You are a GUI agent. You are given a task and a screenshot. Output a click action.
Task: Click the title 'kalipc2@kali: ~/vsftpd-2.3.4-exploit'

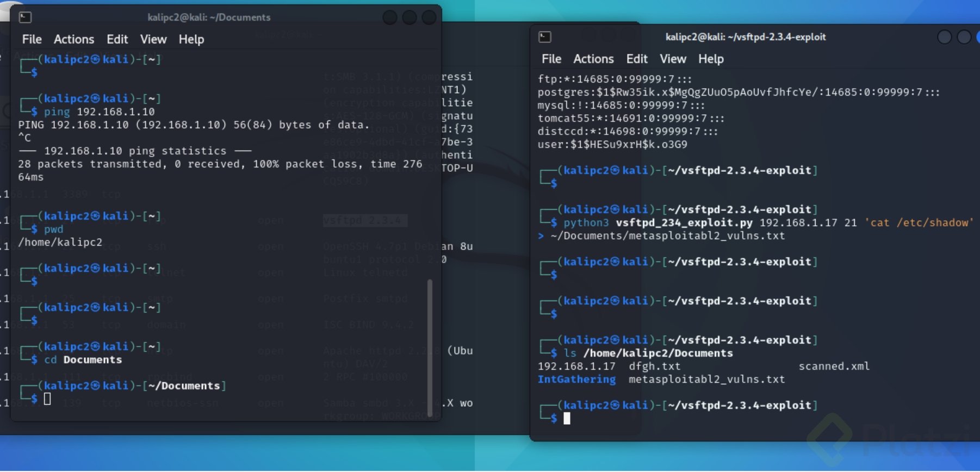(x=746, y=37)
